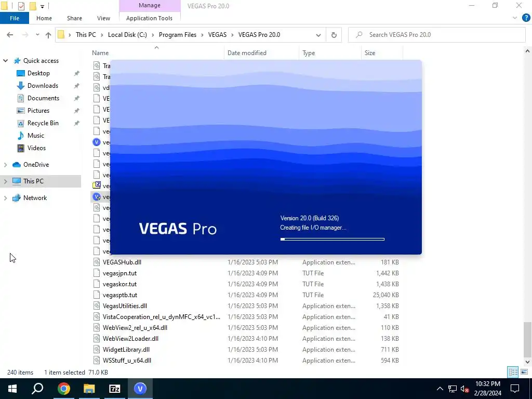The width and height of the screenshot is (532, 399).
Task: Launch Google Chrome from taskbar
Action: (x=63, y=389)
